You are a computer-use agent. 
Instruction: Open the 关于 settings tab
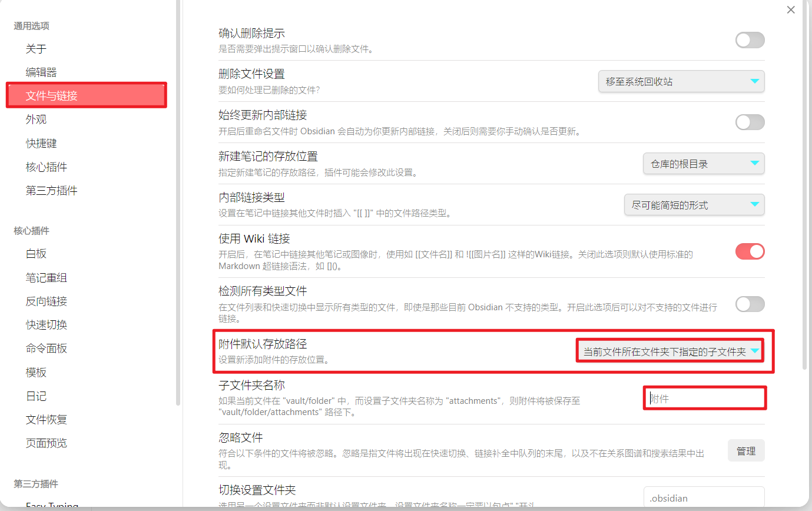(36, 49)
